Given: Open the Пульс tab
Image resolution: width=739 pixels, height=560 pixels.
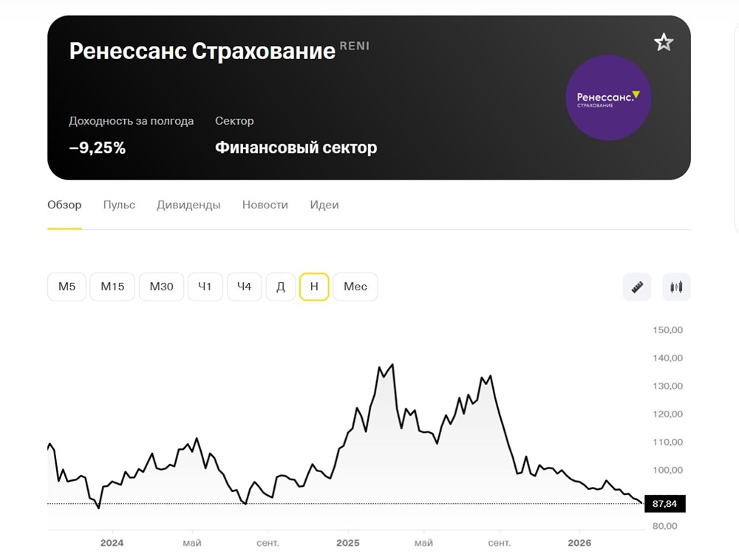Looking at the screenshot, I should pyautogui.click(x=118, y=205).
